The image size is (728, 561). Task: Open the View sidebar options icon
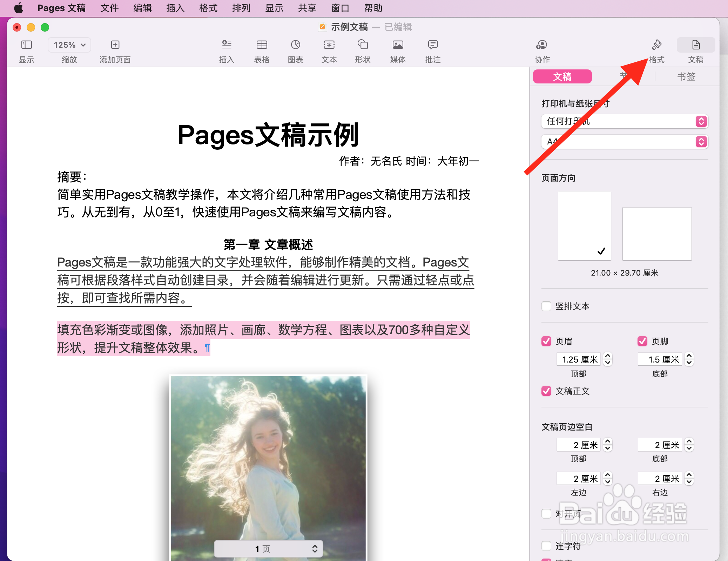point(27,45)
